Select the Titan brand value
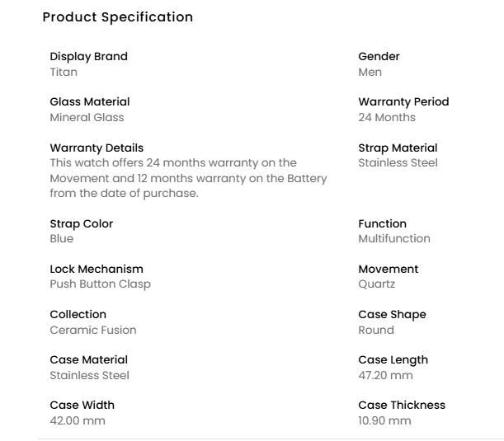This screenshot has height=441, width=504. [64, 72]
